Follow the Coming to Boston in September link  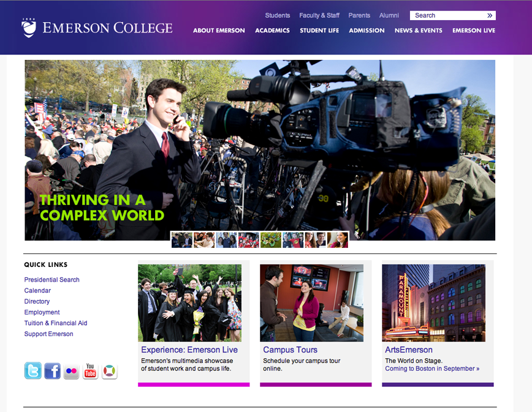tap(432, 369)
